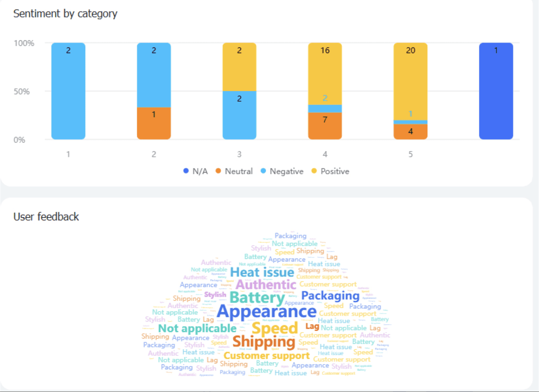Click the bold Not applicable word
The height and width of the screenshot is (392, 539).
pyautogui.click(x=197, y=328)
